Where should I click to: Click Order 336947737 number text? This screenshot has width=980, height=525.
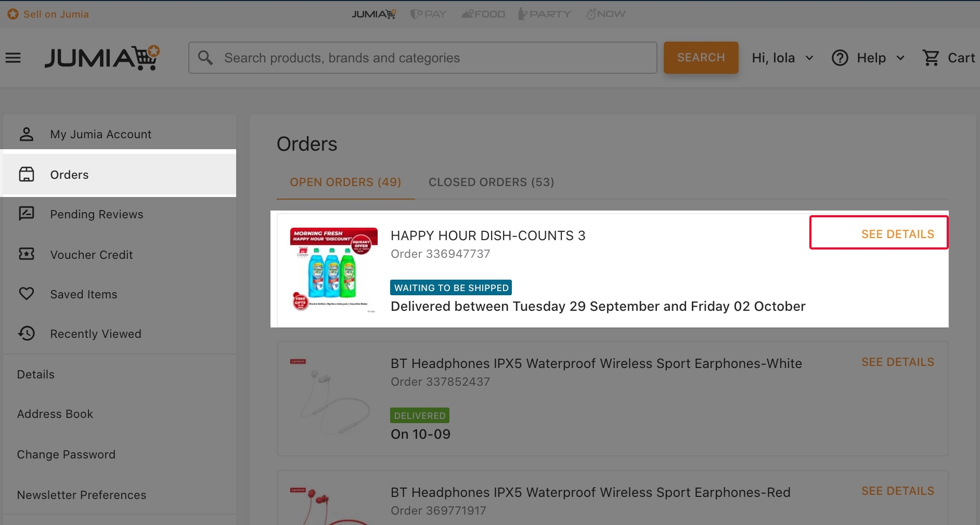440,254
